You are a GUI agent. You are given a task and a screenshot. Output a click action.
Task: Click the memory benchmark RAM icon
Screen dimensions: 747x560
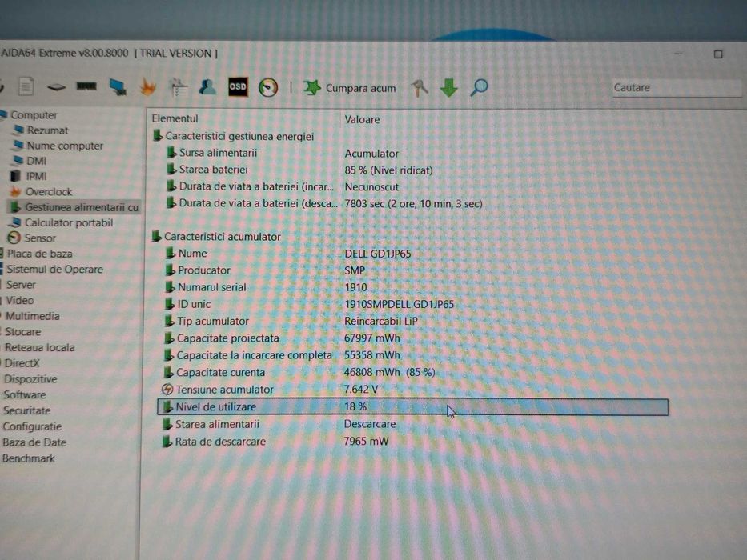86,86
